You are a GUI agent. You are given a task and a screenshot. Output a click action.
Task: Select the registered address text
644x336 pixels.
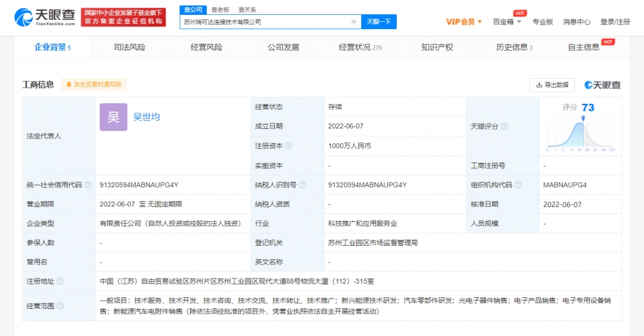tap(236, 282)
